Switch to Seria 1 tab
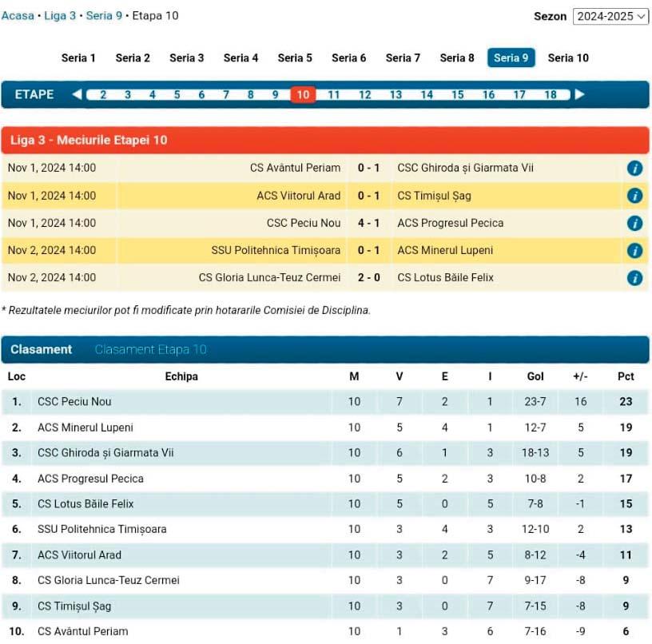 click(x=78, y=58)
